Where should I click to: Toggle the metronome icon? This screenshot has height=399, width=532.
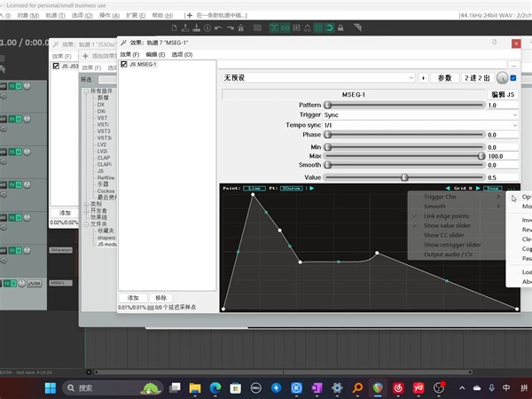point(241,27)
